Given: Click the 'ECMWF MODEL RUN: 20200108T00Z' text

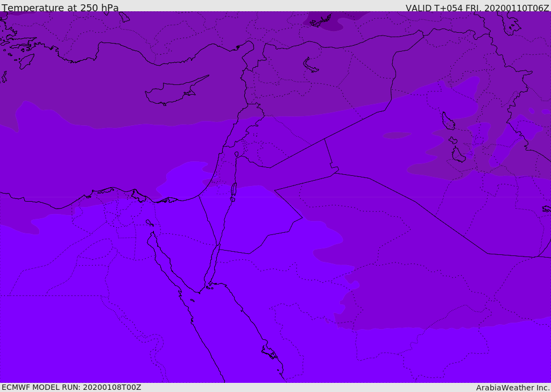Looking at the screenshot, I should coord(72,387).
